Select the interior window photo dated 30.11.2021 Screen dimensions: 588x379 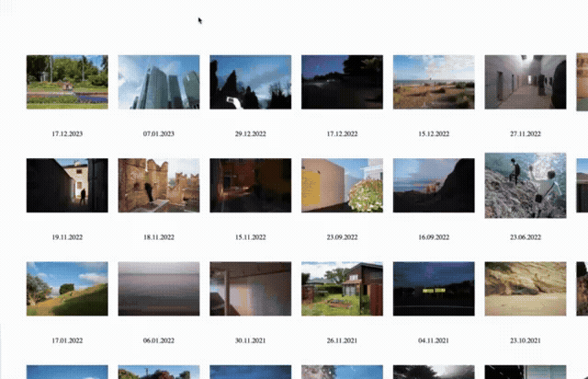click(x=251, y=289)
